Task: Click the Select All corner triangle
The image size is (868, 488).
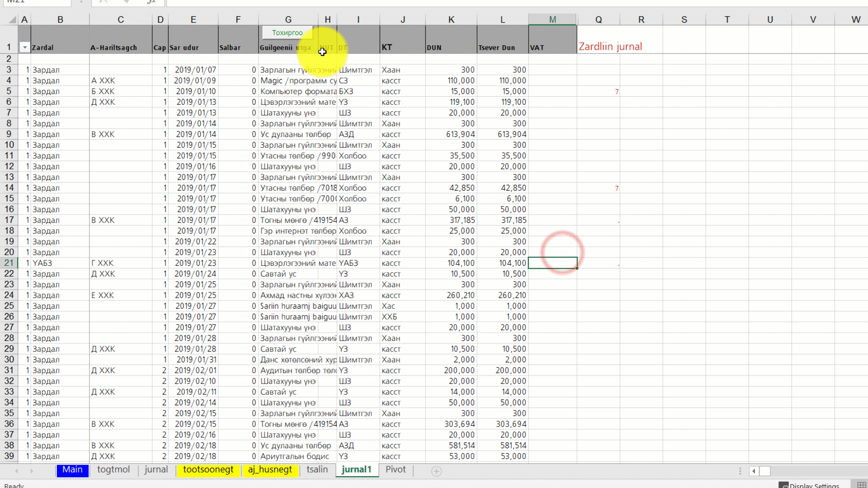Action: (x=13, y=19)
